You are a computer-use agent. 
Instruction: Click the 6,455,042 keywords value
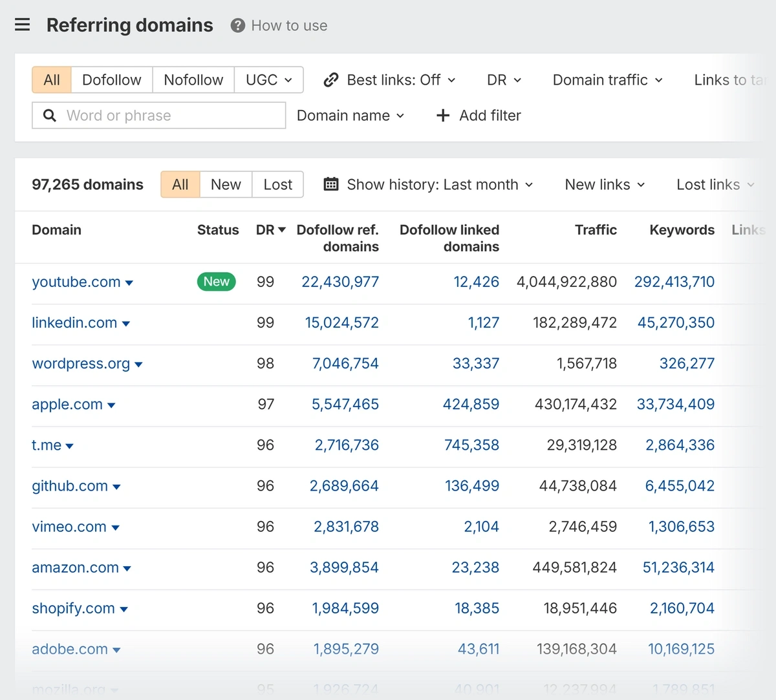pyautogui.click(x=680, y=485)
